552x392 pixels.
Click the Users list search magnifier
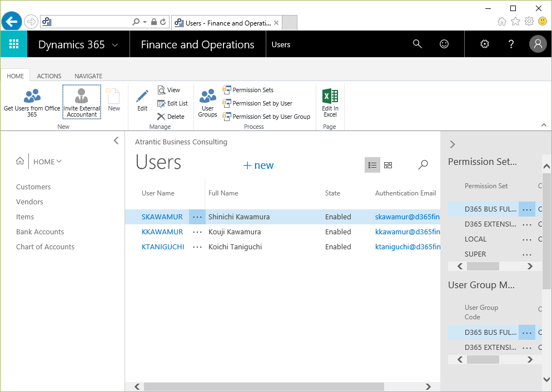coord(423,164)
